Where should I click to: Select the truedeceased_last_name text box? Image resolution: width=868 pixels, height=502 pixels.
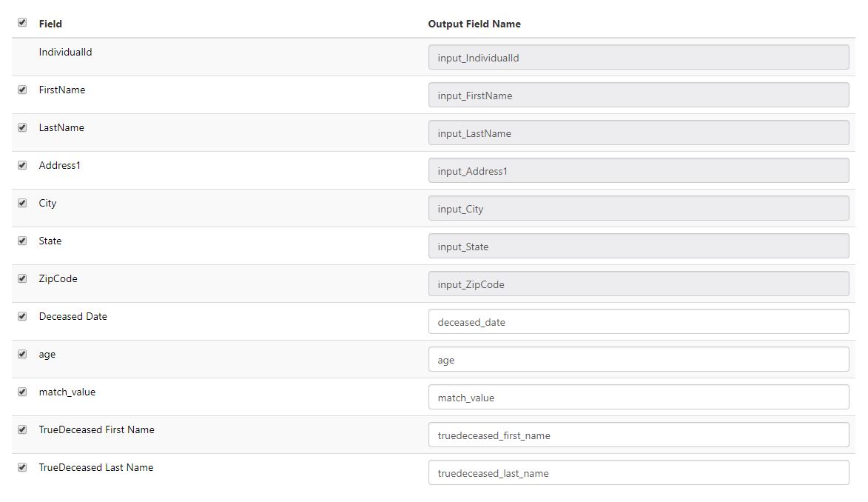tap(638, 473)
